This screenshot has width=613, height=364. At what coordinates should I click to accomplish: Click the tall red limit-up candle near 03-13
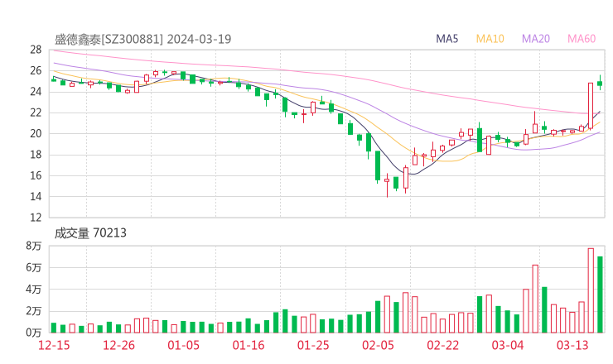pyautogui.click(x=591, y=105)
